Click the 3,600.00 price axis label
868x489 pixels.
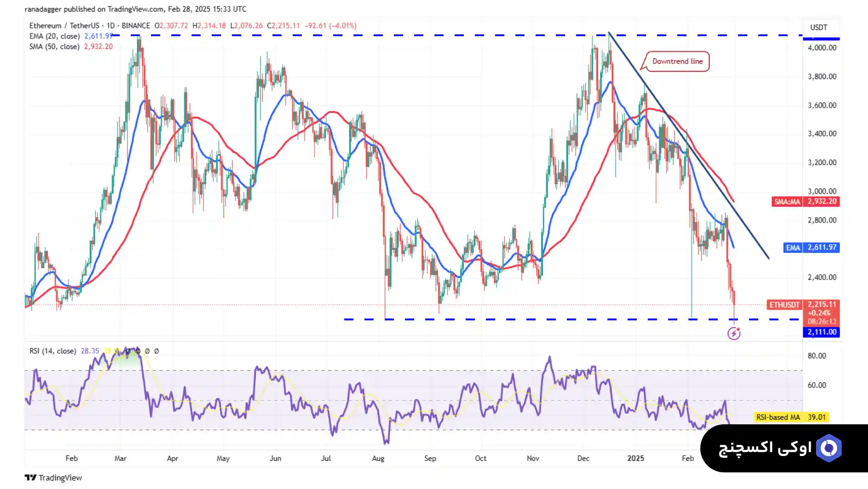tap(822, 105)
